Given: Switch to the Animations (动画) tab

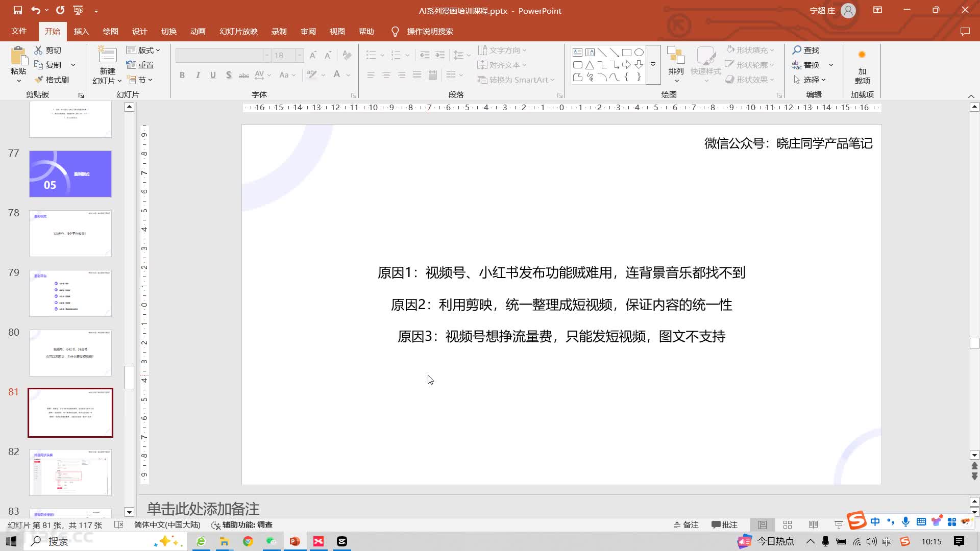Looking at the screenshot, I should (198, 31).
